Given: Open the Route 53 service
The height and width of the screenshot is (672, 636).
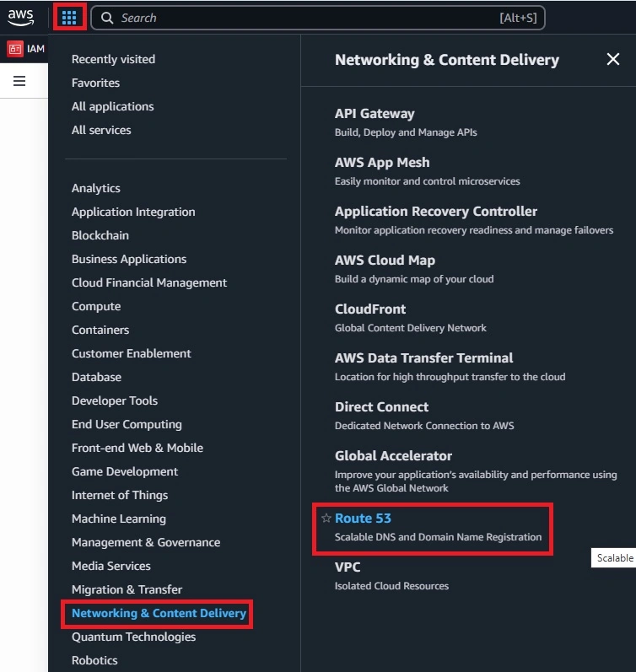Looking at the screenshot, I should [363, 519].
